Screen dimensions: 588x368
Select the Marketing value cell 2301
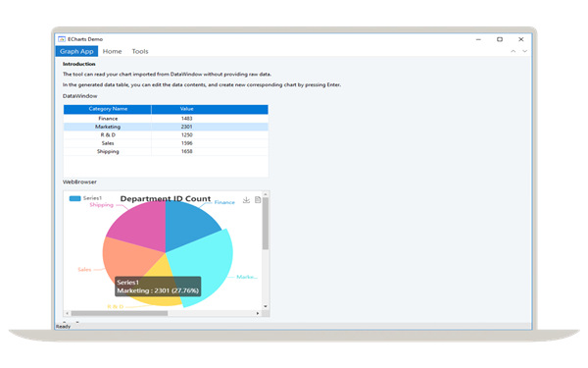(x=186, y=127)
